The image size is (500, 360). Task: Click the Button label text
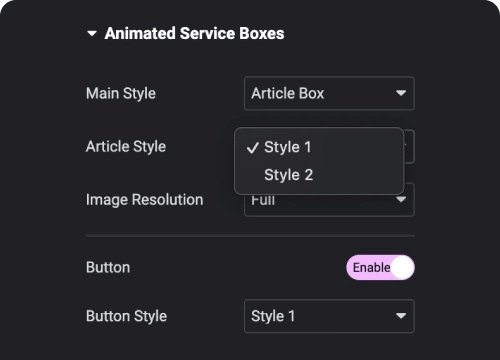108,267
